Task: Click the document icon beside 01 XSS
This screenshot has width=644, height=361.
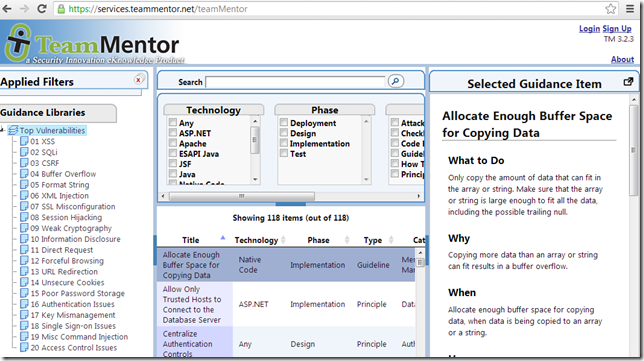Action: click(24, 141)
